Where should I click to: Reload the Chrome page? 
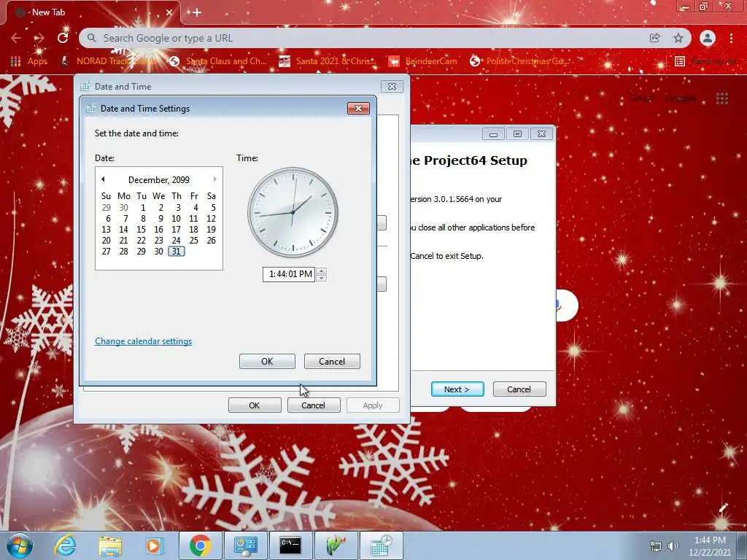click(x=63, y=38)
